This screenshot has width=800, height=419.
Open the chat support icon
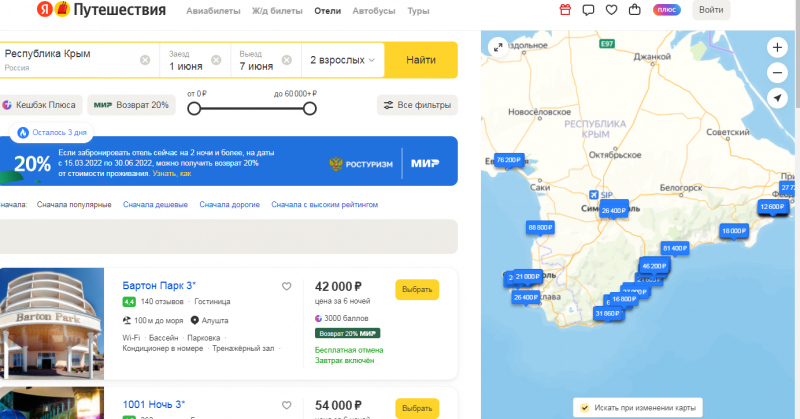[x=588, y=10]
